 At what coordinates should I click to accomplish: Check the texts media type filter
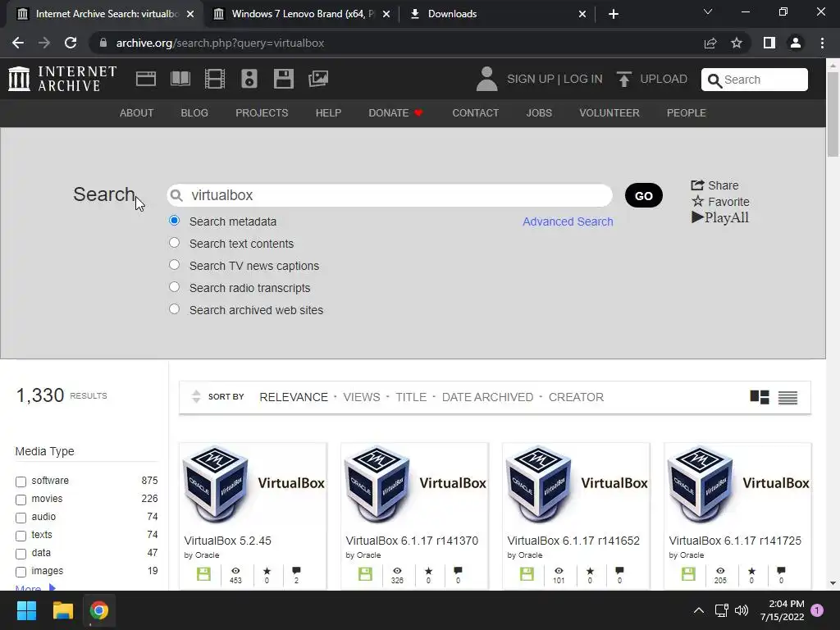(x=21, y=536)
